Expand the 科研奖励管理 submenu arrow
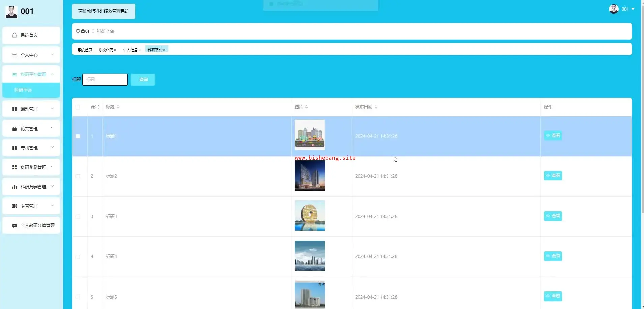 point(52,167)
